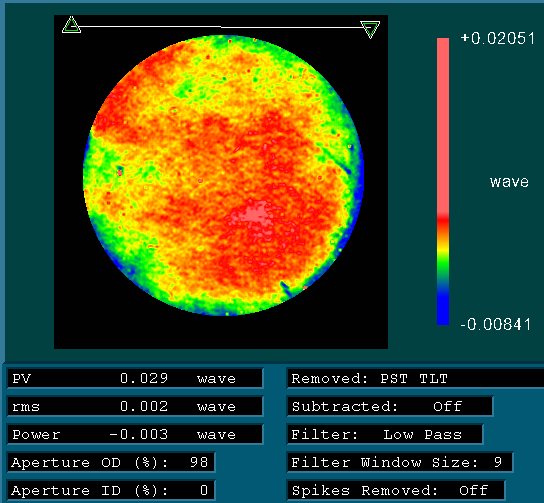Click the color scale legend bar
Image resolution: width=544 pixels, height=503 pixels.
tap(443, 181)
